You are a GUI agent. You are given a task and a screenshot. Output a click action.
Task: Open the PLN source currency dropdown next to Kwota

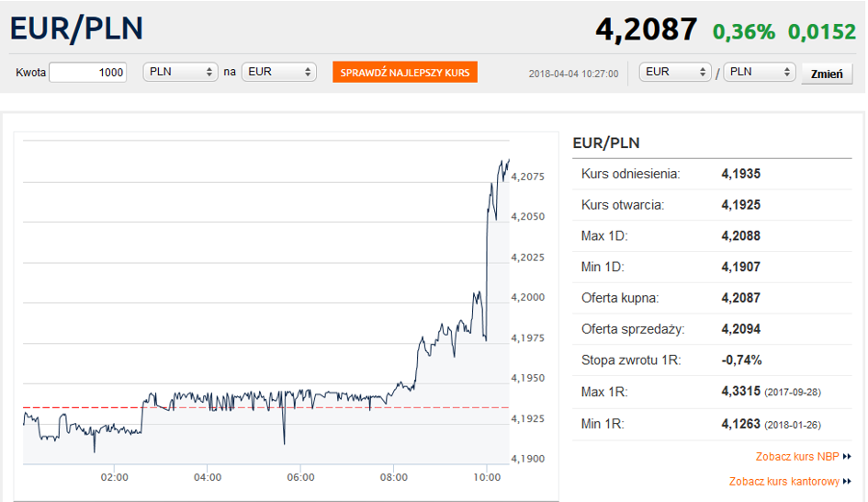click(180, 72)
